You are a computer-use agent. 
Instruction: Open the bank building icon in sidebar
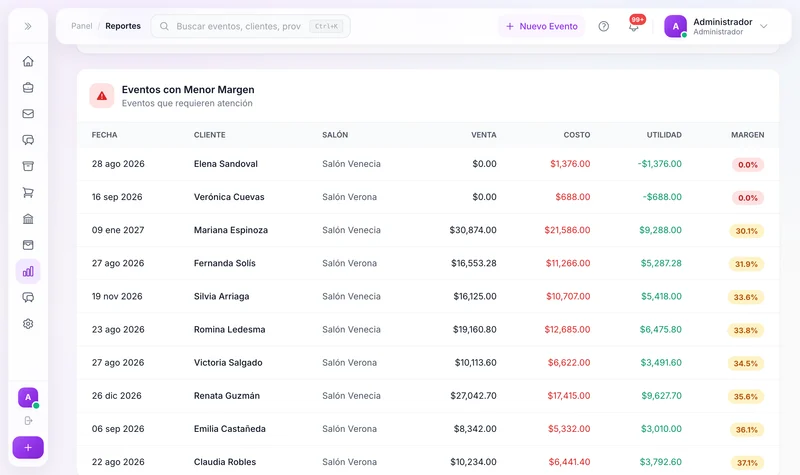28,219
